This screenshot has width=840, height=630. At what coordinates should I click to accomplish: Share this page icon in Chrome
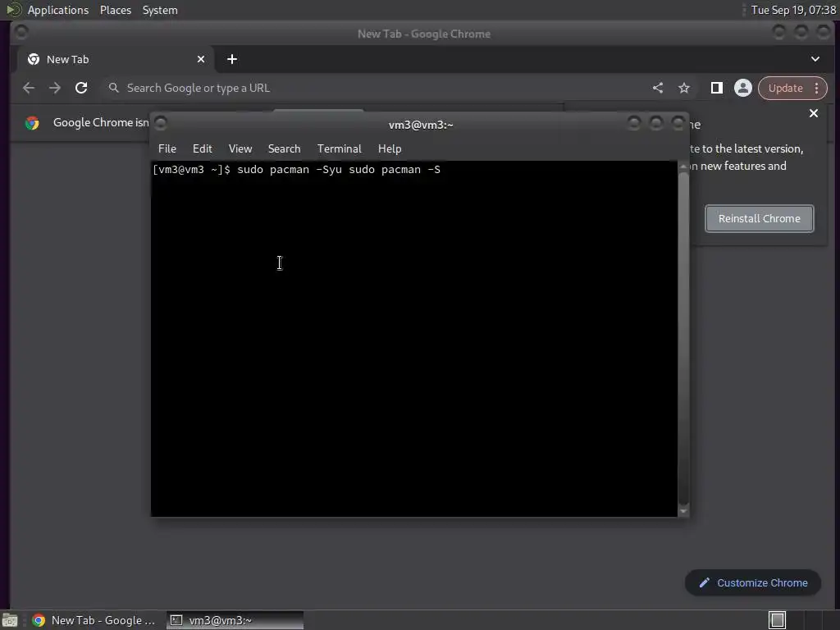[658, 88]
